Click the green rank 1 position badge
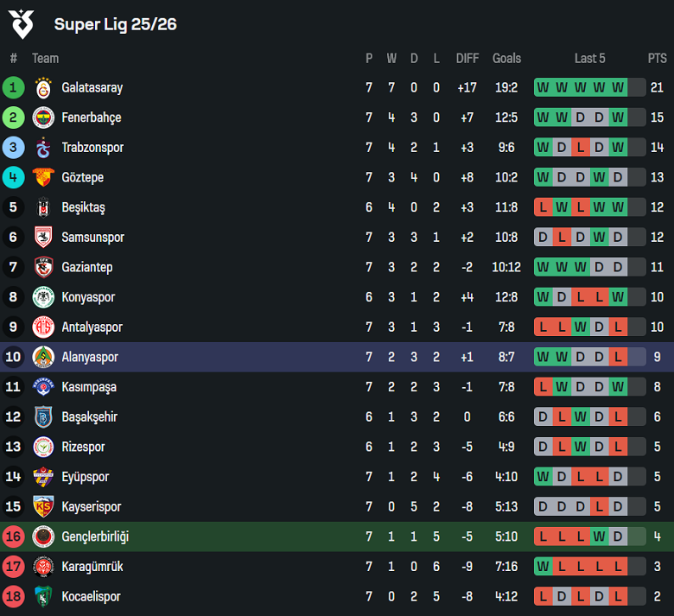 tap(13, 87)
